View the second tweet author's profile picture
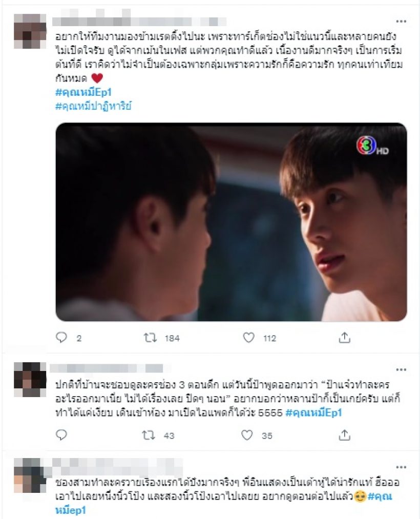 (x=30, y=379)
